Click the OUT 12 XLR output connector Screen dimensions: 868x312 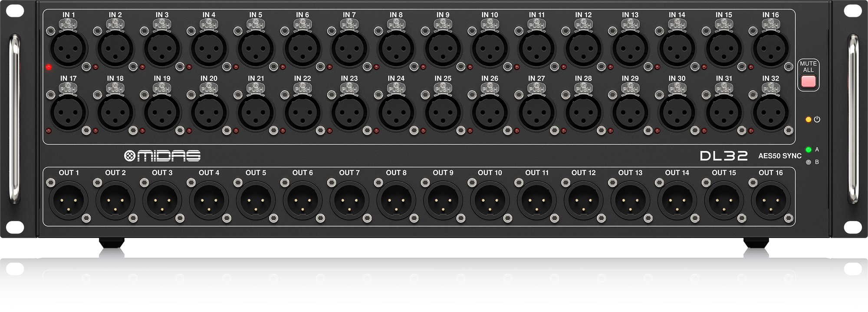[583, 201]
